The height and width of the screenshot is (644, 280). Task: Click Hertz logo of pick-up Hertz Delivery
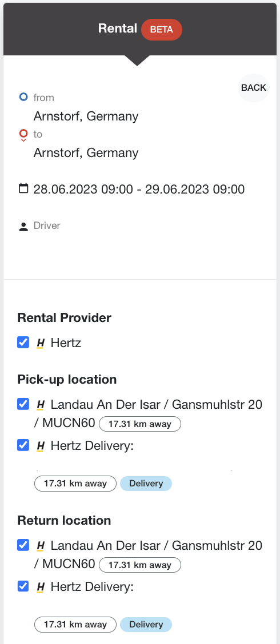41,446
